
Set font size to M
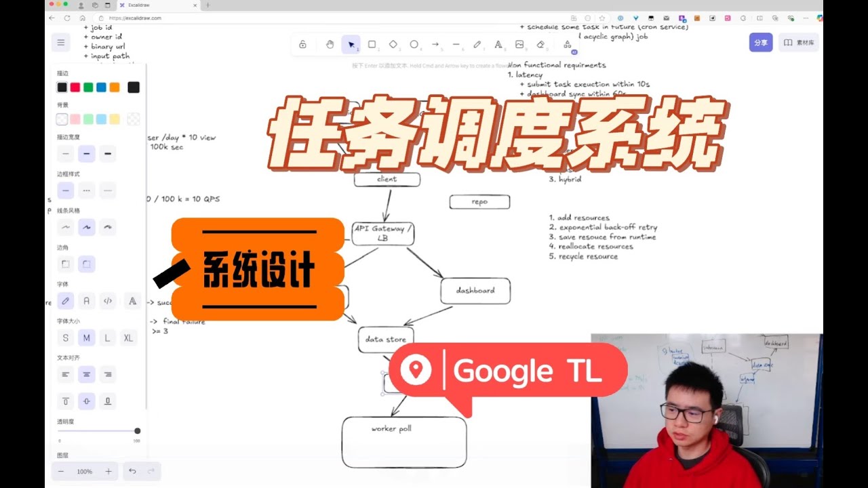[87, 338]
